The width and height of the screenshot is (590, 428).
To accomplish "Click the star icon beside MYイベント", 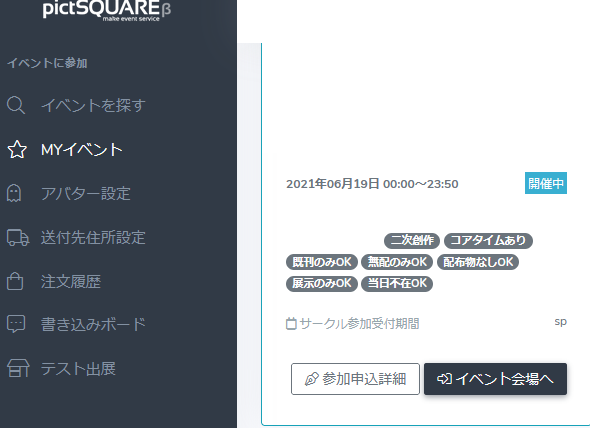I will [x=17, y=149].
